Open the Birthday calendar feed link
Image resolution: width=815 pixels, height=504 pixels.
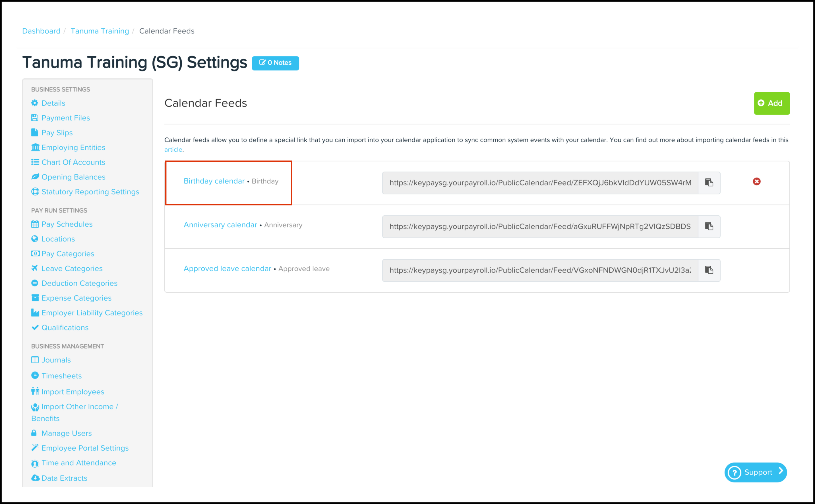pyautogui.click(x=214, y=181)
